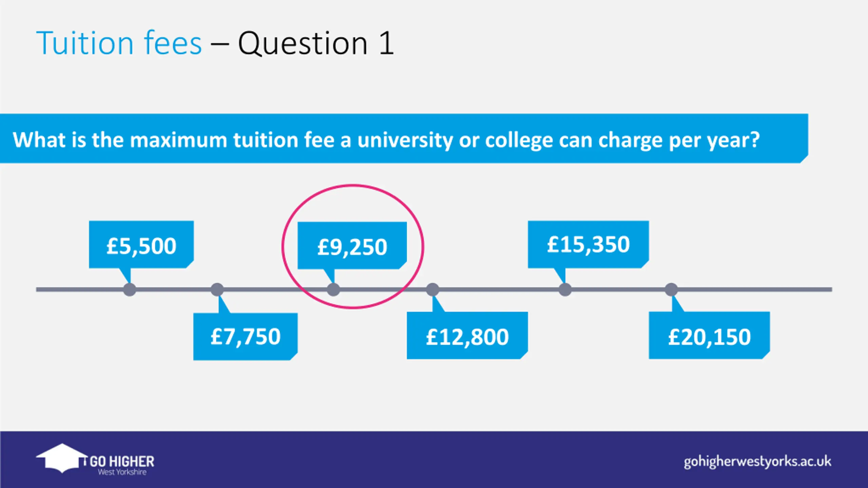Viewport: 868px width, 488px height.
Task: Click the blue Tuition fees heading
Action: 119,43
